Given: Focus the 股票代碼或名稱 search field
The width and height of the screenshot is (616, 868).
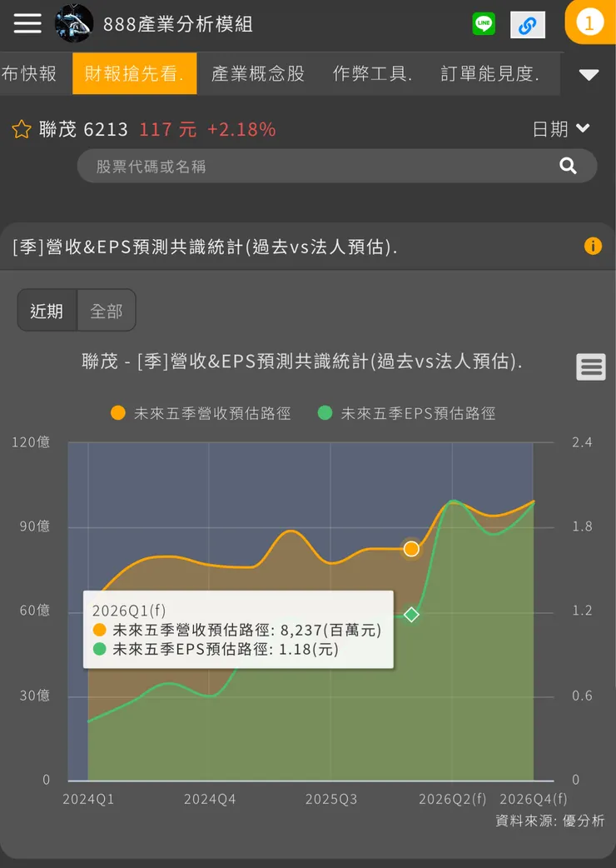Looking at the screenshot, I should [337, 166].
